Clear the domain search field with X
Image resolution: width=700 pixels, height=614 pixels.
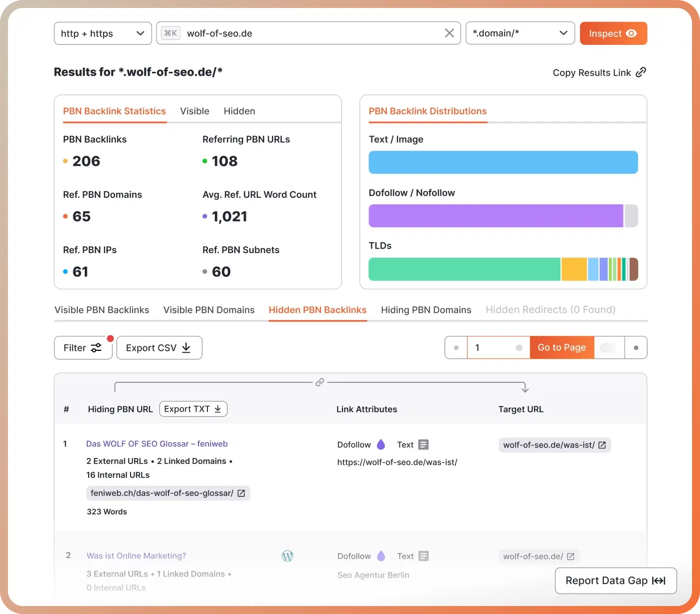pyautogui.click(x=449, y=33)
